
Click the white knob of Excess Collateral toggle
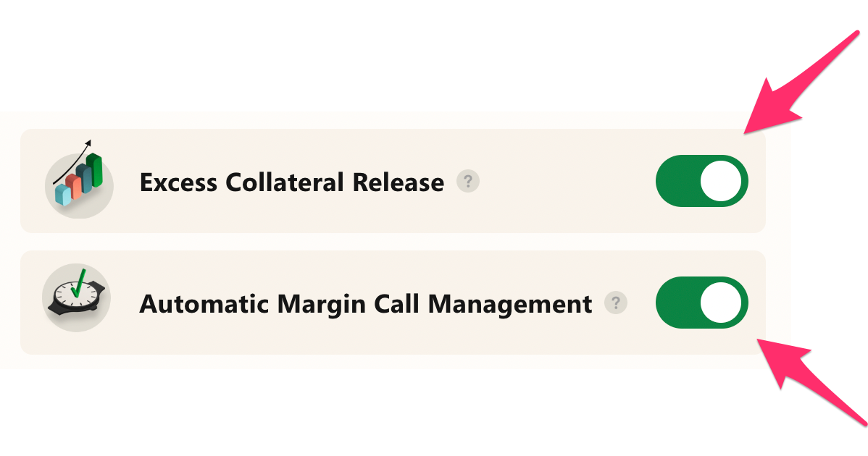coord(721,181)
